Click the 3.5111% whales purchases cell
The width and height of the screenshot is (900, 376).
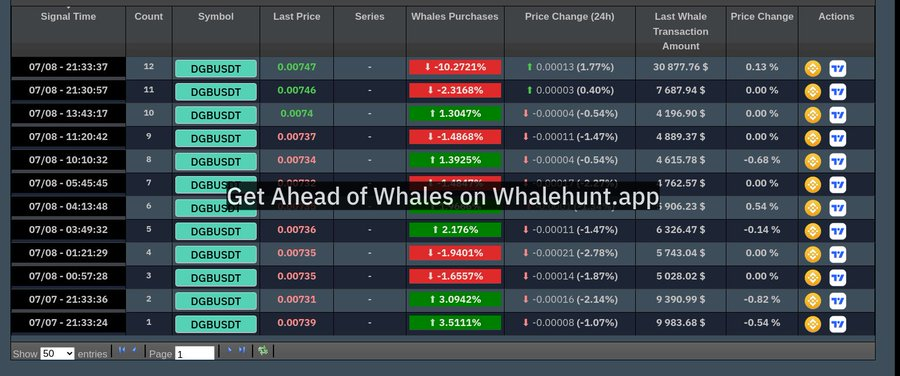click(x=455, y=323)
